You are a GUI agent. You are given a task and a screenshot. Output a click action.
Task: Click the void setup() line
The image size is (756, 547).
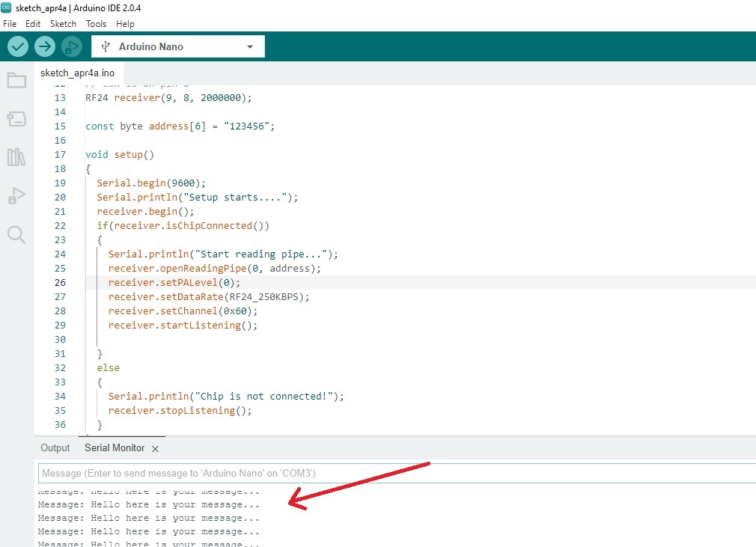(x=120, y=155)
